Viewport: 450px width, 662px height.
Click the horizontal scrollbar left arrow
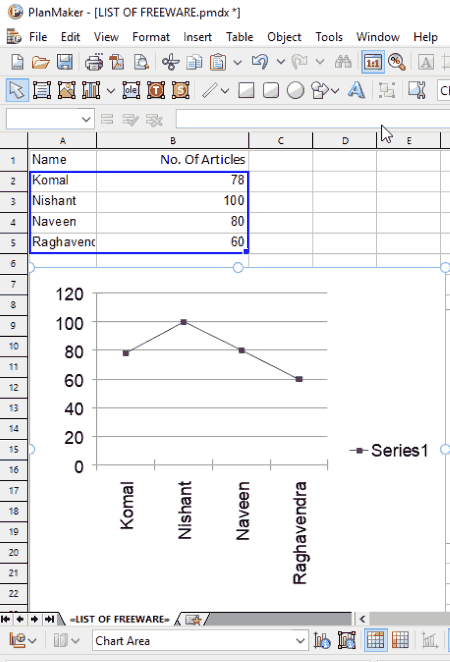[362, 619]
